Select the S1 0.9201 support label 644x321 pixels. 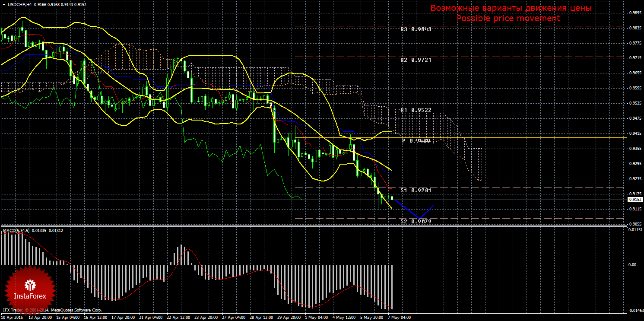point(416,190)
